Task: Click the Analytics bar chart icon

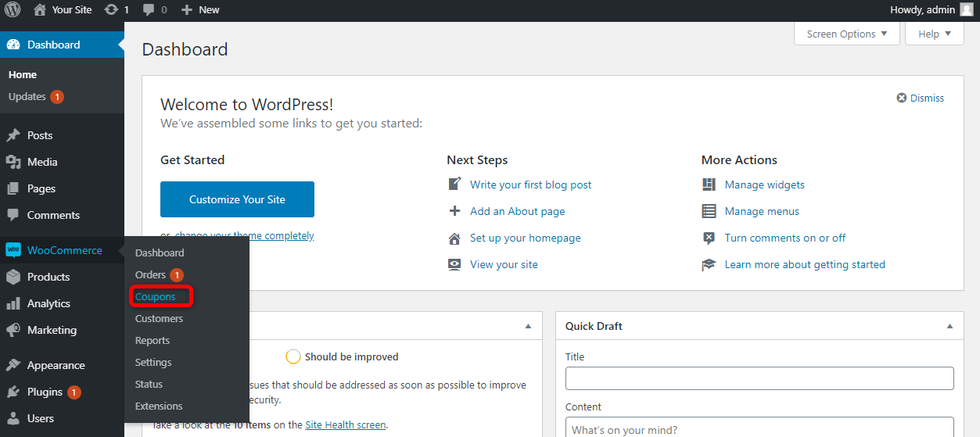Action: (13, 303)
